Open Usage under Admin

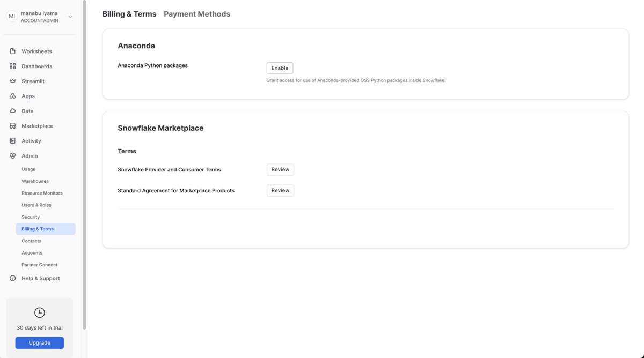(x=28, y=169)
